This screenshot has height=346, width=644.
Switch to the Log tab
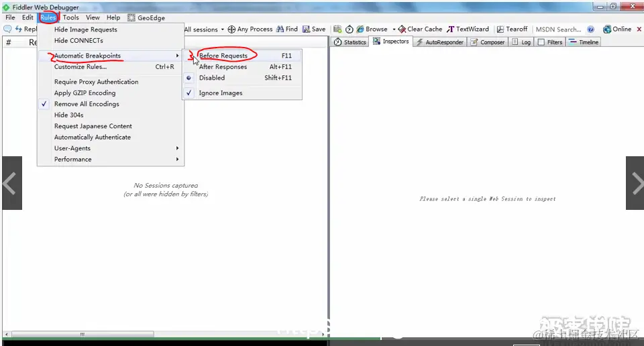tap(521, 42)
